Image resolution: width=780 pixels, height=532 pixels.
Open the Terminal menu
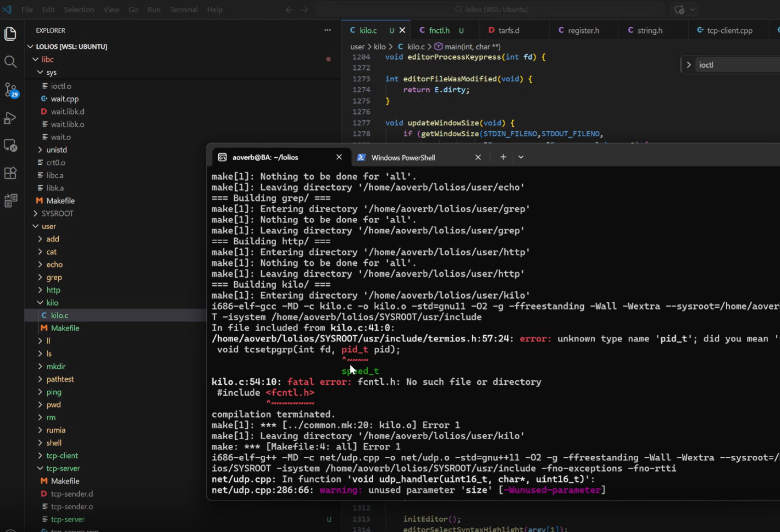pos(183,10)
